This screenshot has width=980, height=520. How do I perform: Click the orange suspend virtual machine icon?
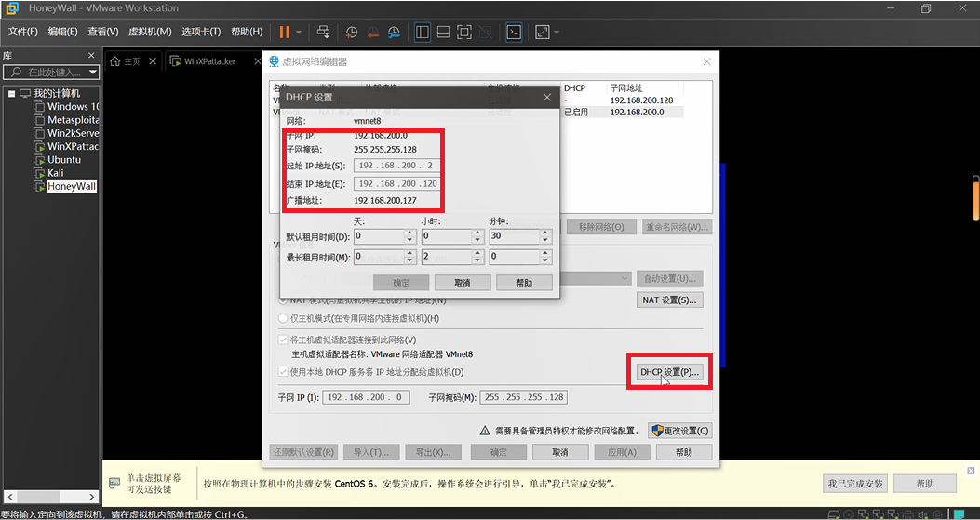coord(285,32)
